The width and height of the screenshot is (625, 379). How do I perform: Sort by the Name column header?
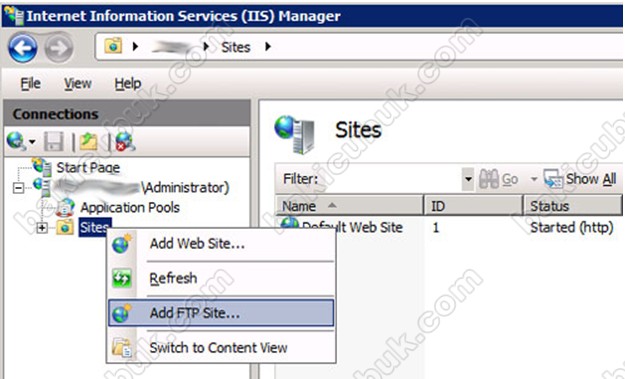349,206
